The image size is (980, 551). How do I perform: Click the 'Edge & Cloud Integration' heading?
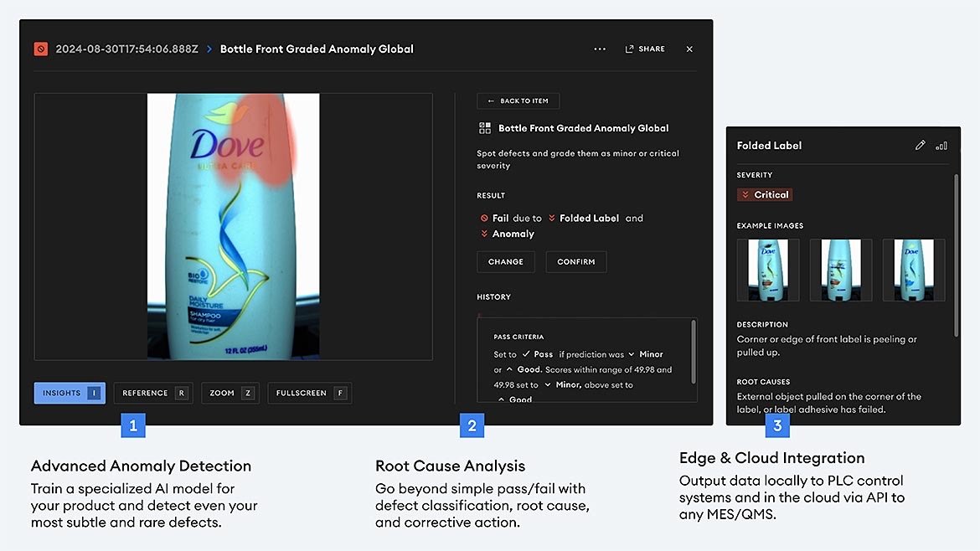coord(772,458)
